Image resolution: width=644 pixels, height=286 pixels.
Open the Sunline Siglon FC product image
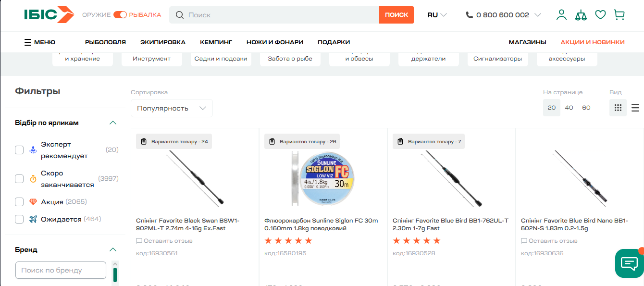pos(323,178)
